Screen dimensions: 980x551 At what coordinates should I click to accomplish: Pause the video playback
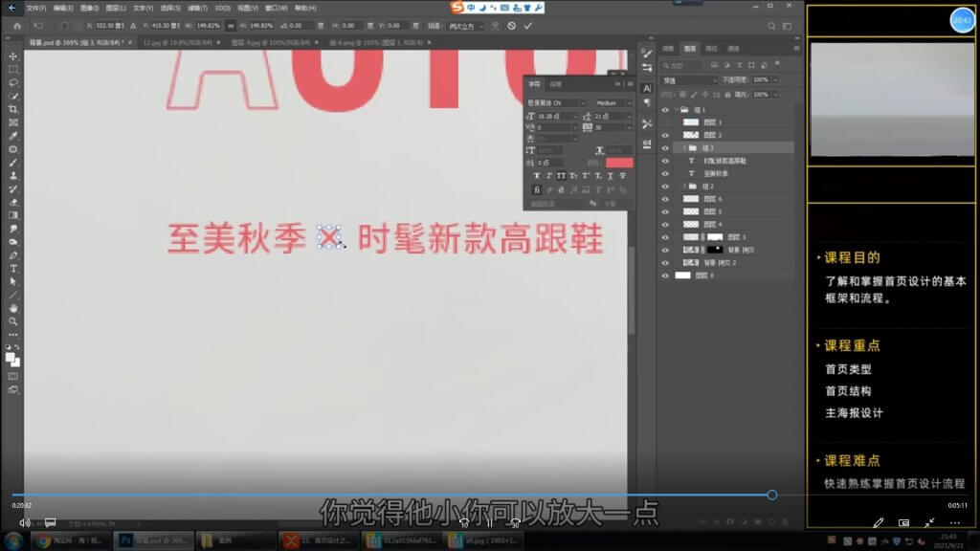coord(489,523)
